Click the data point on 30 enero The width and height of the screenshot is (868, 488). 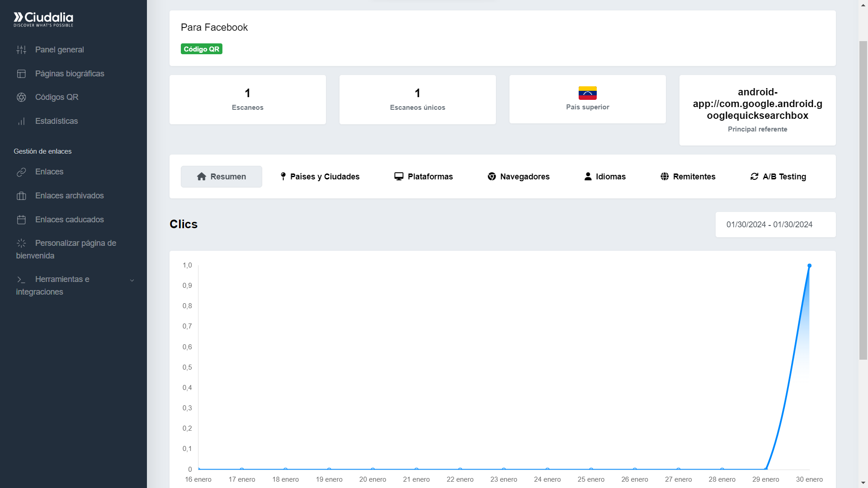pos(809,266)
